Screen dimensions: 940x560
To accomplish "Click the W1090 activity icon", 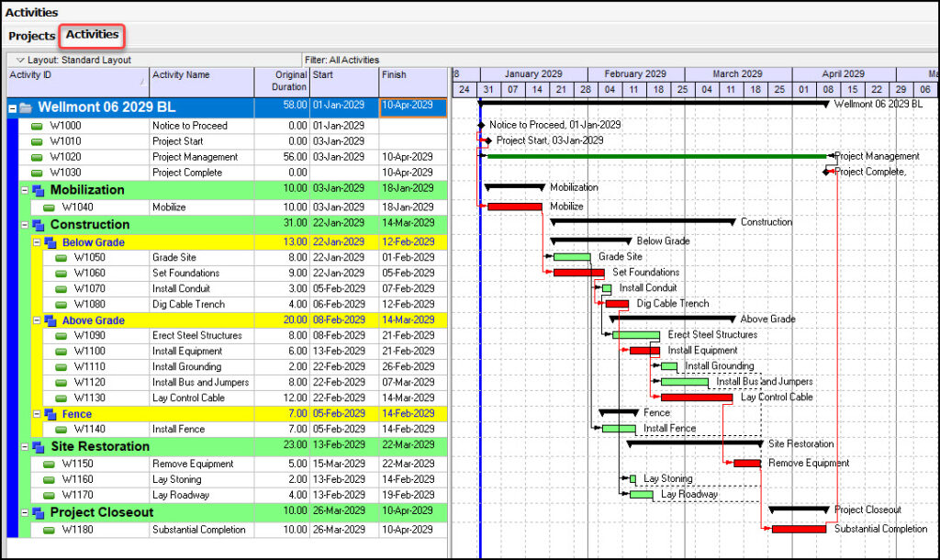I will coord(62,336).
